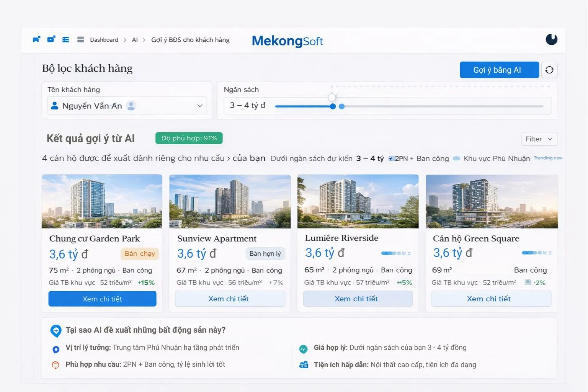Select the camera icon in the header
The height and width of the screenshot is (392, 588).
click(x=51, y=39)
